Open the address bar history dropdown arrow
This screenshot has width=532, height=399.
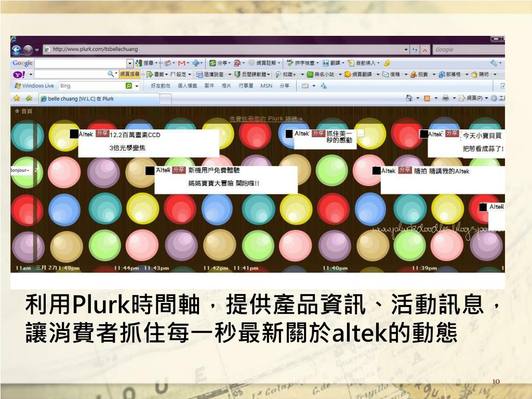[x=406, y=49]
